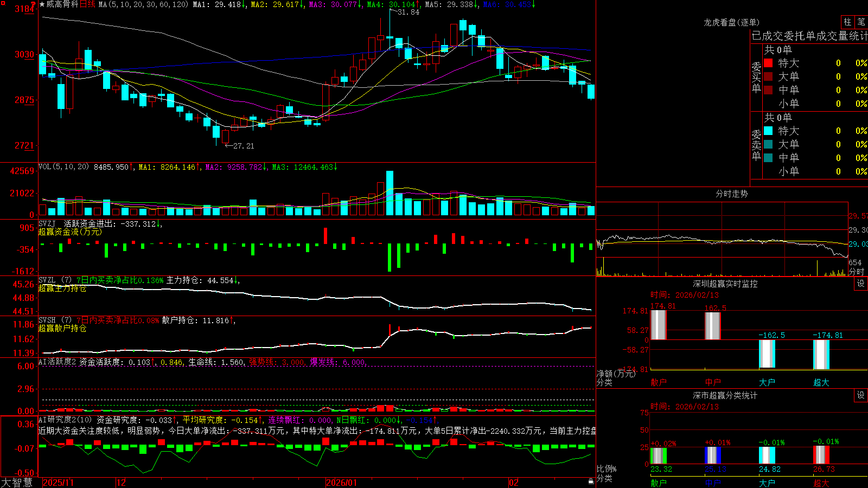The width and height of the screenshot is (868, 488).
Task: Click the 31.84 high price annotation
Action: click(x=409, y=12)
